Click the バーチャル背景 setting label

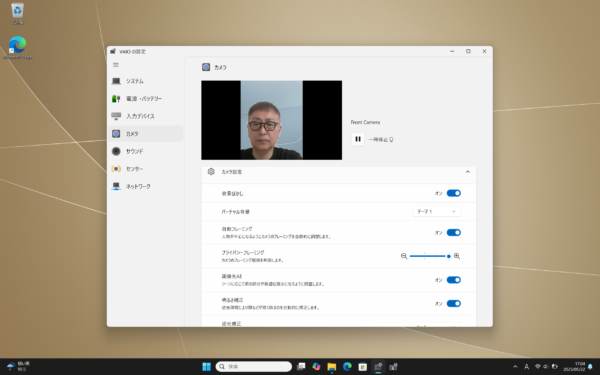coord(235,212)
